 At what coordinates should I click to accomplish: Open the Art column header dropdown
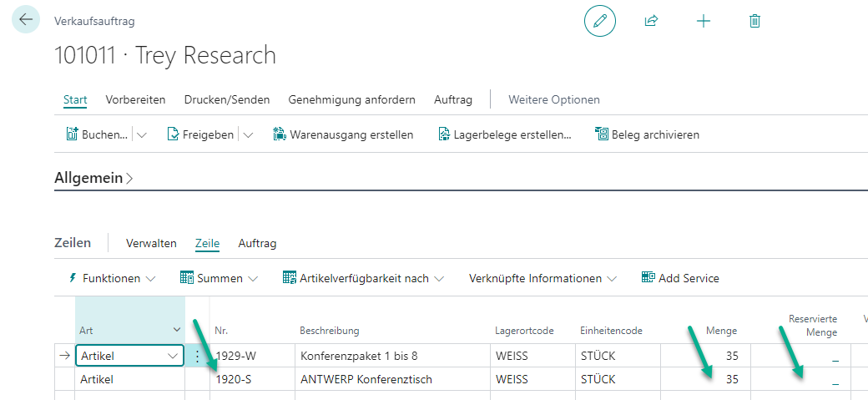tap(177, 330)
